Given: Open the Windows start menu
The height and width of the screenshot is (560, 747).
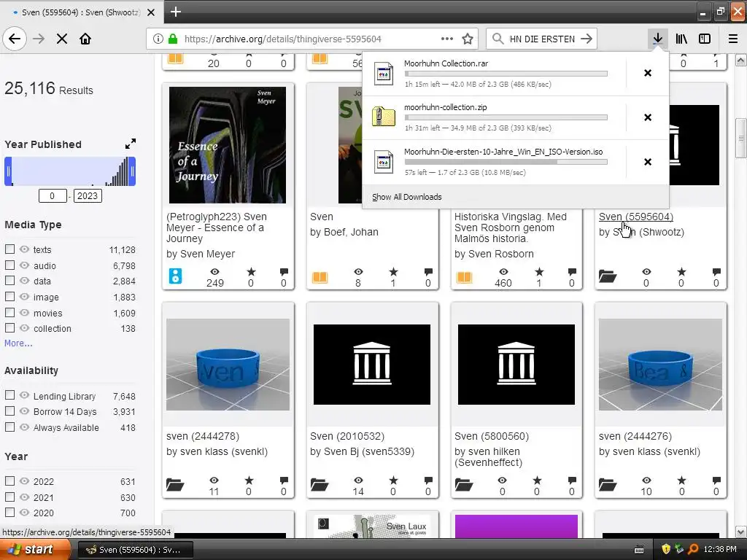Looking at the screenshot, I should tap(34, 550).
